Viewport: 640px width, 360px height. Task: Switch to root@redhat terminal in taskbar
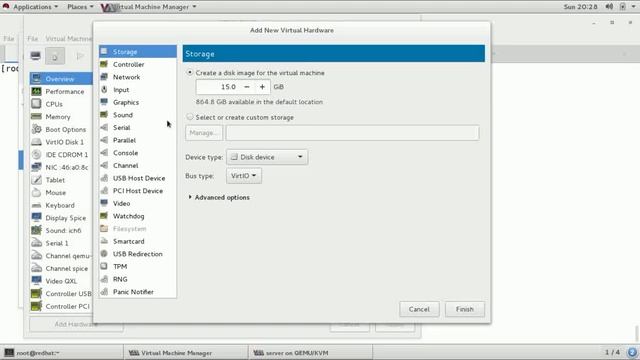pyautogui.click(x=62, y=353)
